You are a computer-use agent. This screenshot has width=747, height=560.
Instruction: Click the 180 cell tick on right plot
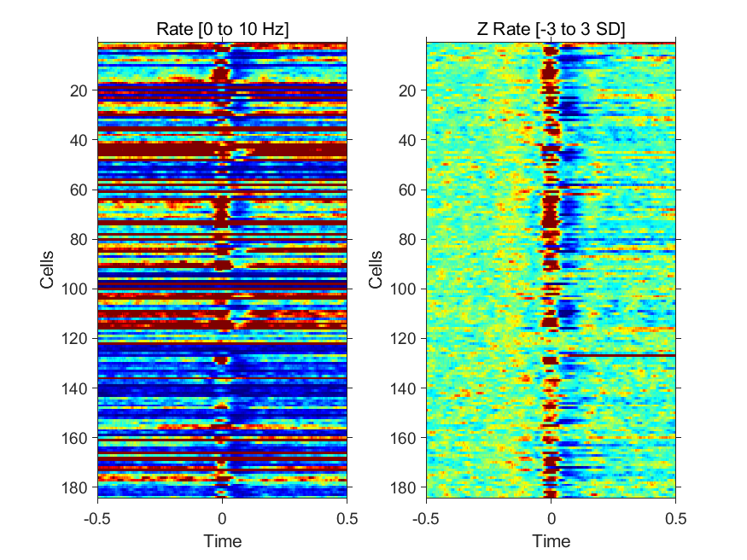pyautogui.click(x=403, y=487)
